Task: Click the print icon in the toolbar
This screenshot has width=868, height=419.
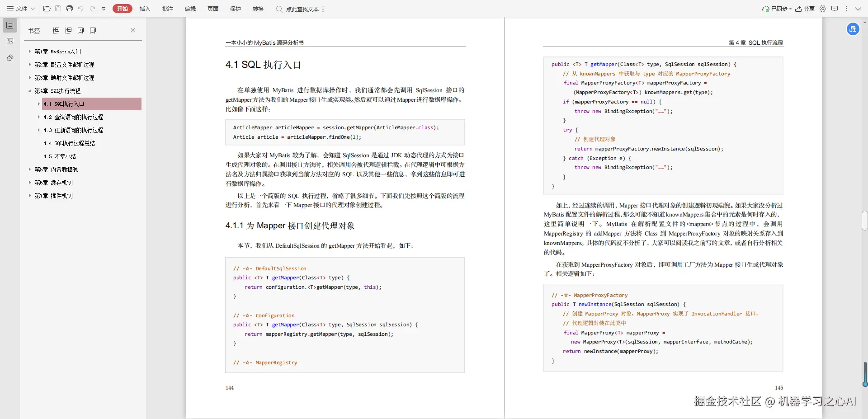Action: pos(69,9)
